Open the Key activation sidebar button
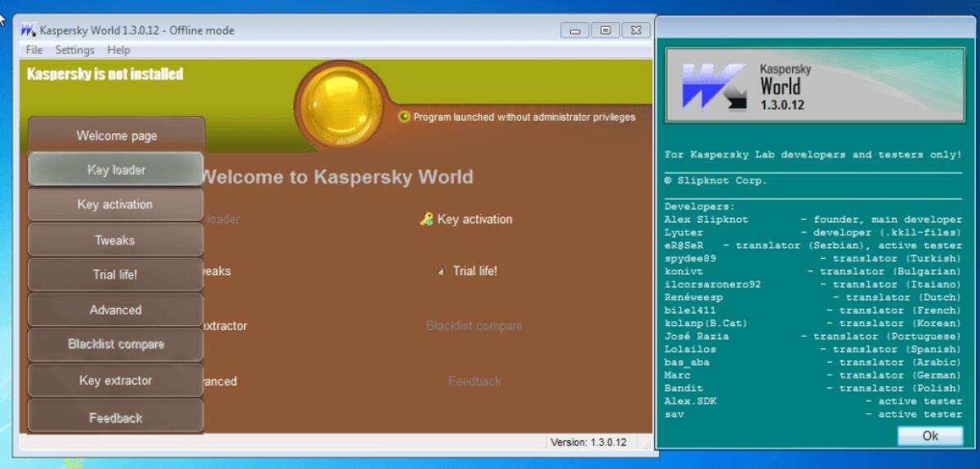The height and width of the screenshot is (469, 980). (x=116, y=204)
